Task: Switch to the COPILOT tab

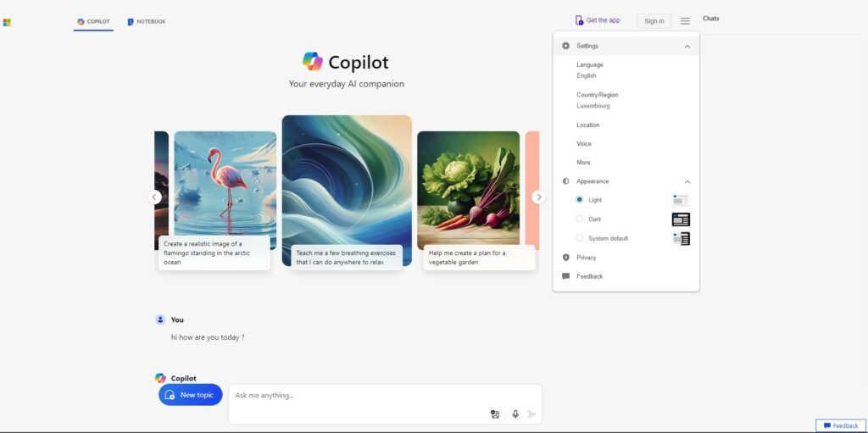Action: click(x=93, y=21)
